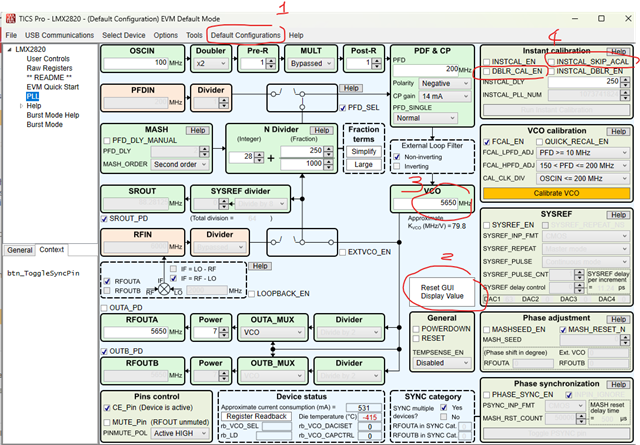Enable the SYSREF_EN checkbox
The image size is (640, 445).
coord(487,225)
